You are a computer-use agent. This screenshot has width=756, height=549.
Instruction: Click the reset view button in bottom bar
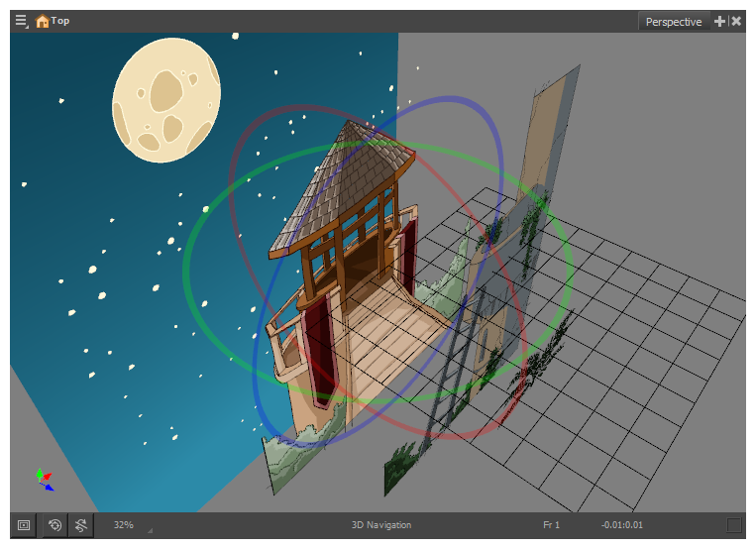24,525
